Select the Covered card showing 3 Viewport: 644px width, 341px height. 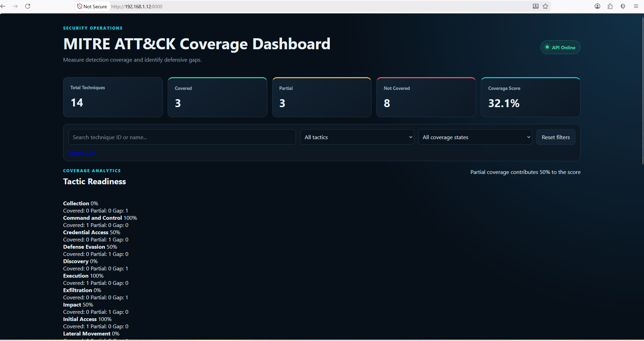217,97
